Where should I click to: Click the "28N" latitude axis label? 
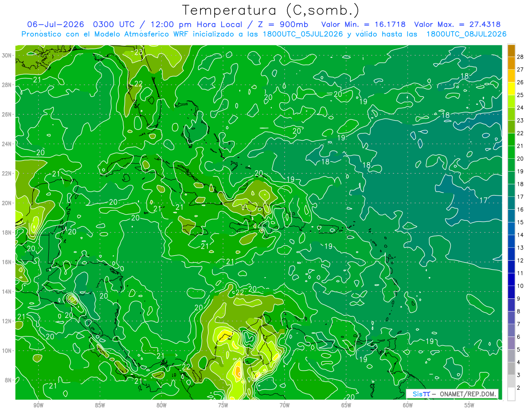[x=7, y=85]
